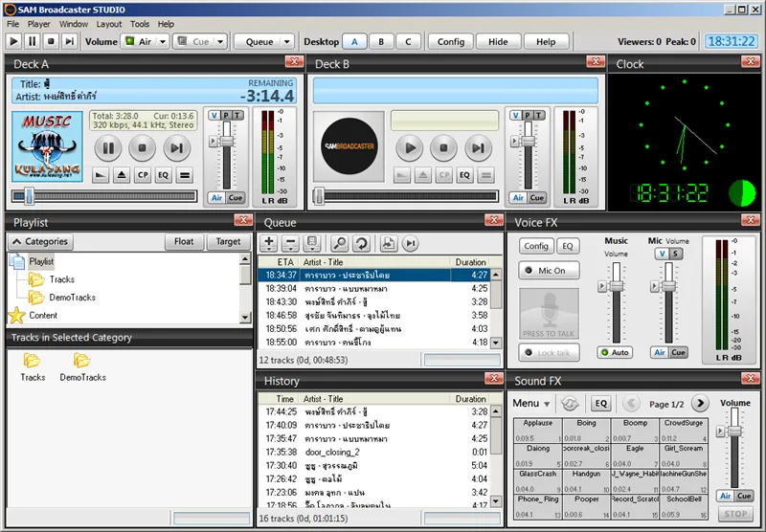This screenshot has width=766, height=532.
Task: Open the Cue volume dropdown arrow
Action: point(220,41)
